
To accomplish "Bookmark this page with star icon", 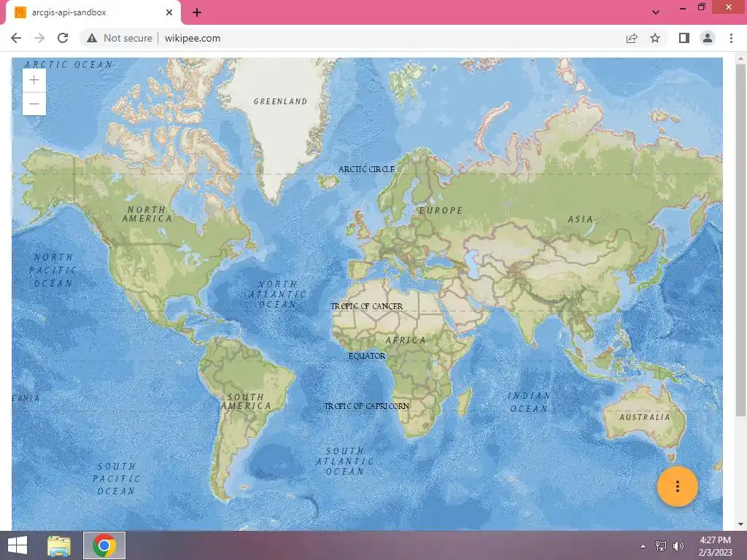I will [x=655, y=38].
